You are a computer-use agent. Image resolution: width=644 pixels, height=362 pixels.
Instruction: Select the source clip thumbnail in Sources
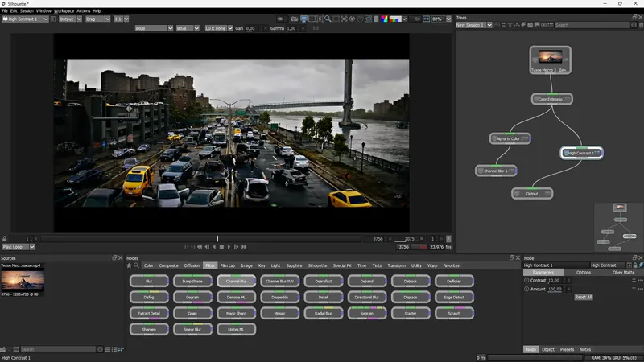pyautogui.click(x=23, y=280)
